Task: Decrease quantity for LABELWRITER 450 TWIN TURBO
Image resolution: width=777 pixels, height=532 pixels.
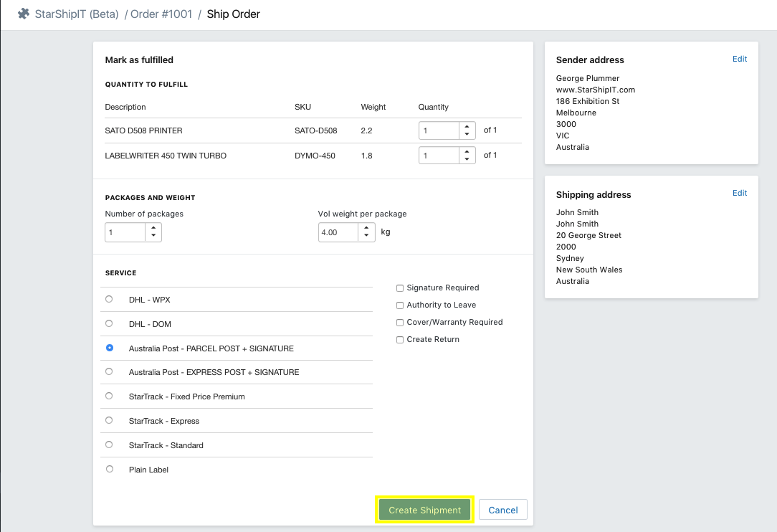Action: 467,160
